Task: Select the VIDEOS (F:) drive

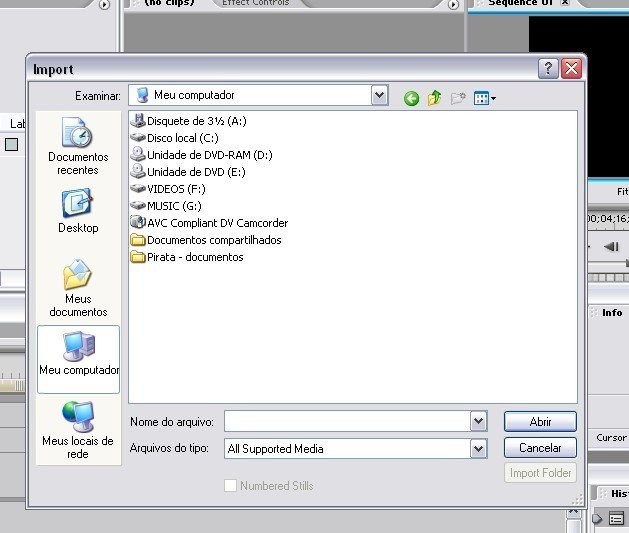Action: (175, 189)
